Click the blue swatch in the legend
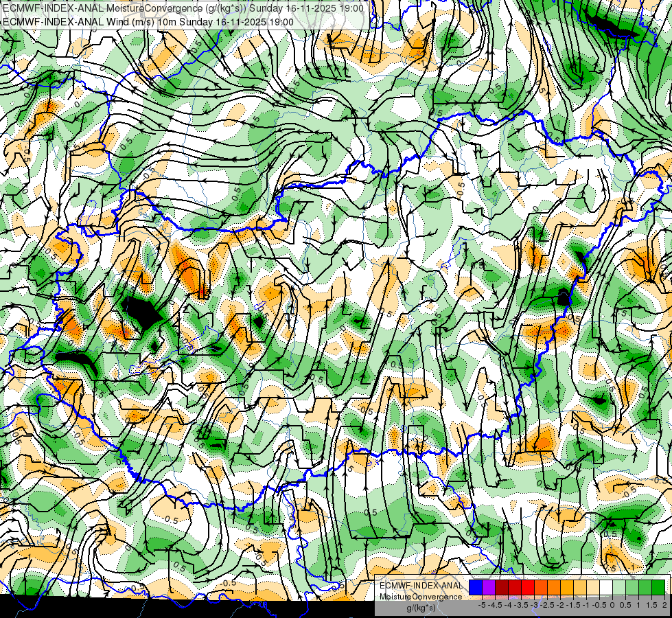The width and height of the screenshot is (672, 618). (x=476, y=587)
